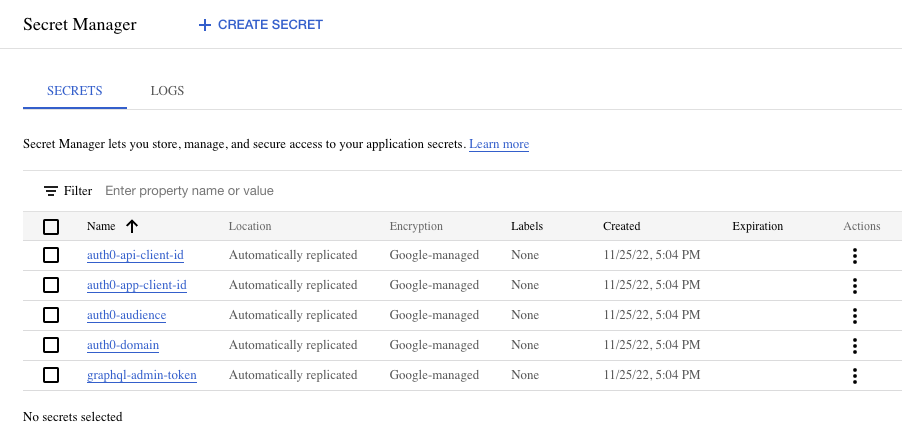
Task: Toggle the select-all checkbox in header
Action: (x=51, y=227)
